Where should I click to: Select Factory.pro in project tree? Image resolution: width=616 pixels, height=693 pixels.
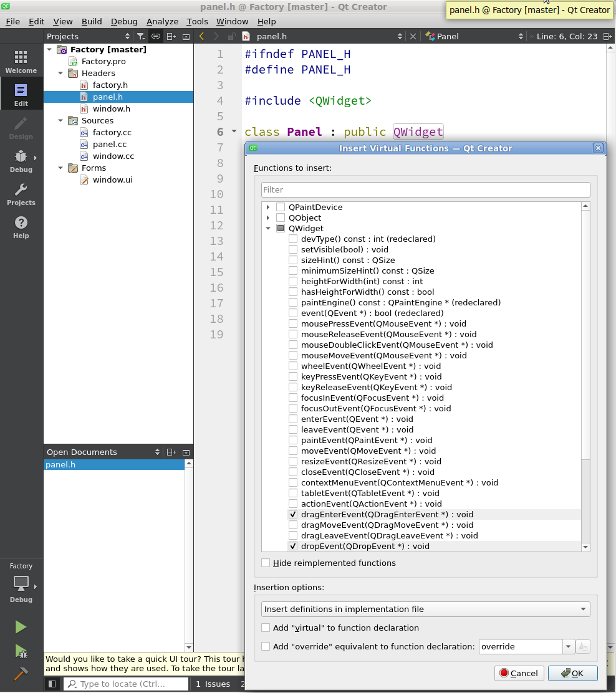(103, 61)
